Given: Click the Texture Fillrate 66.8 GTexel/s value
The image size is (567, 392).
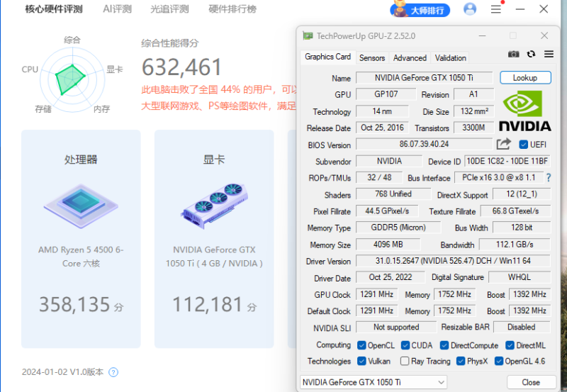Looking at the screenshot, I should coord(515,211).
